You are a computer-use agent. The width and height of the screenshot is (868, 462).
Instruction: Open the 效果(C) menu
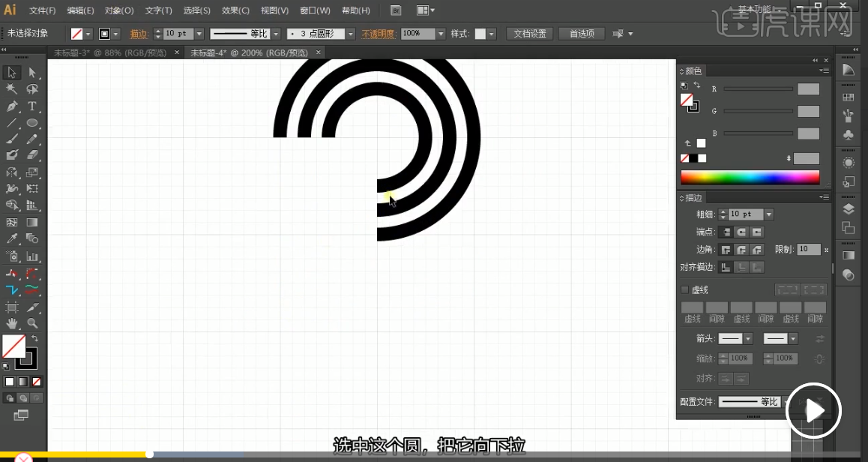(235, 10)
